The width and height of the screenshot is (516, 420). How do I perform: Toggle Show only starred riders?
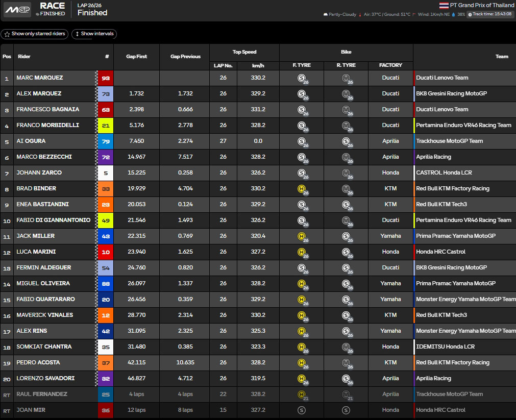(34, 34)
